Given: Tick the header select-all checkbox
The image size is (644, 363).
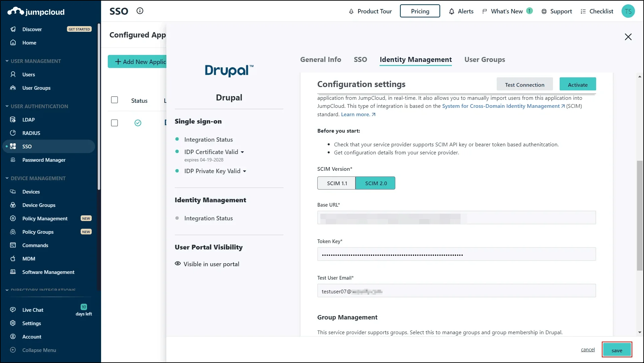Looking at the screenshot, I should pos(114,100).
